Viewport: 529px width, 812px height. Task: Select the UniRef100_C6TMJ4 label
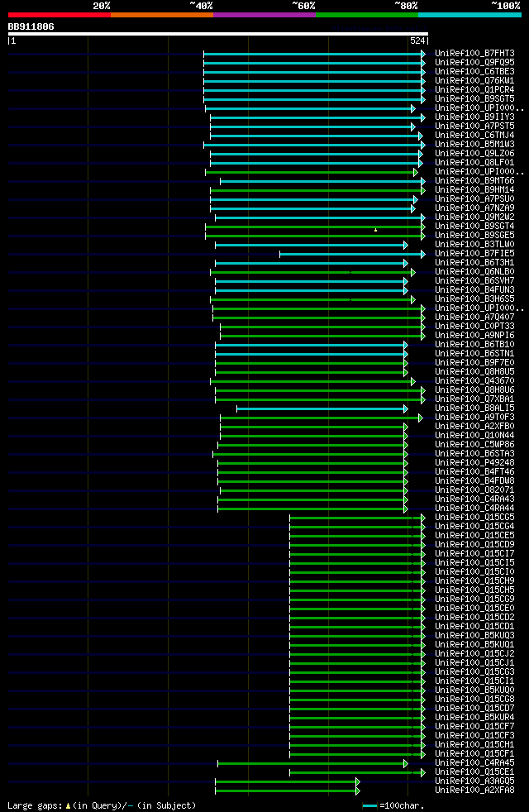[x=474, y=135]
